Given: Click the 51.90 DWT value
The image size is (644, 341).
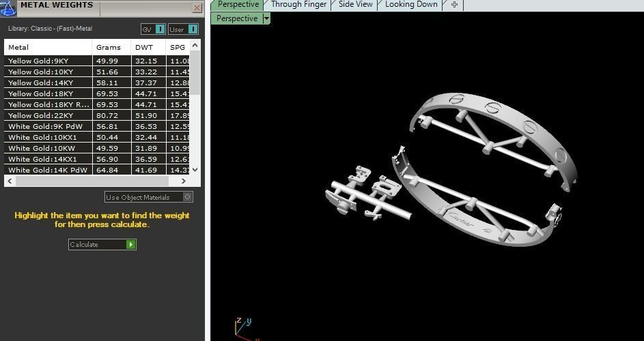Looking at the screenshot, I should (x=145, y=115).
